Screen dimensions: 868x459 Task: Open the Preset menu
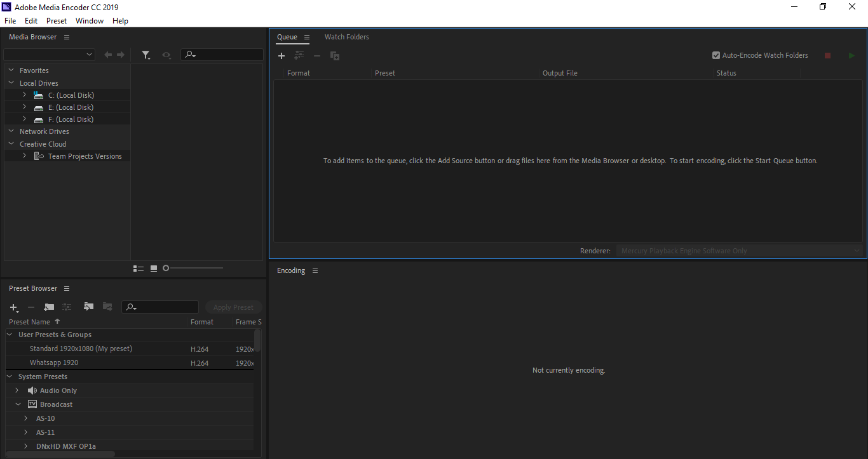pyautogui.click(x=57, y=21)
